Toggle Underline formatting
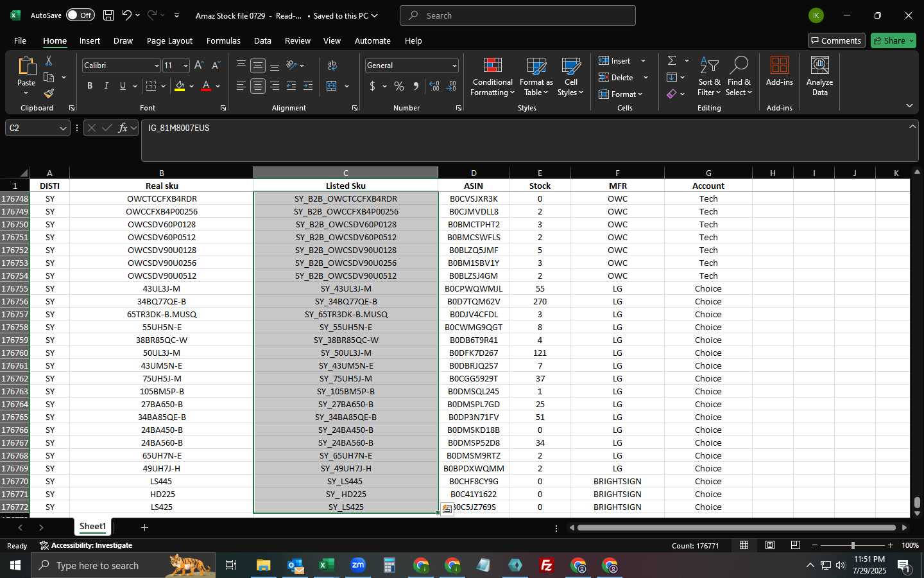Viewport: 924px width, 578px height. [x=123, y=86]
